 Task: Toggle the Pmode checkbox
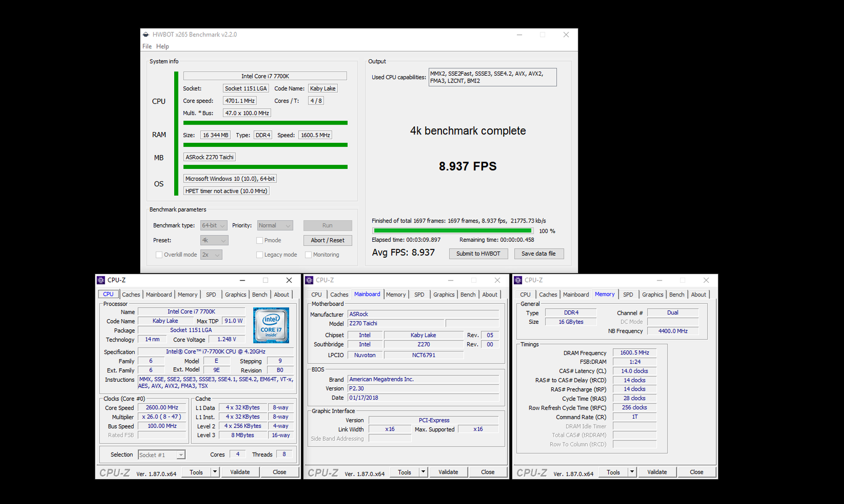(x=260, y=240)
